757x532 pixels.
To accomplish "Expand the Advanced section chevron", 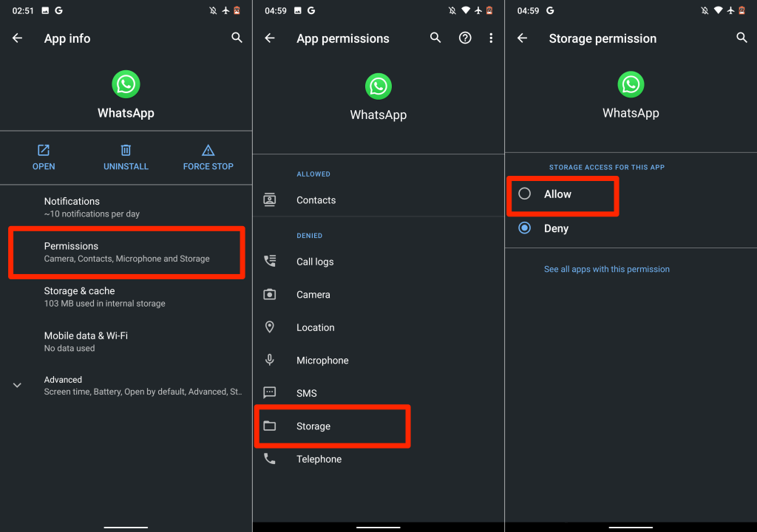I will [x=18, y=385].
